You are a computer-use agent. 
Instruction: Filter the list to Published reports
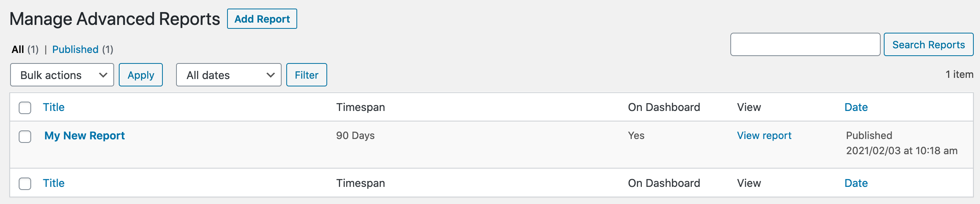point(75,49)
